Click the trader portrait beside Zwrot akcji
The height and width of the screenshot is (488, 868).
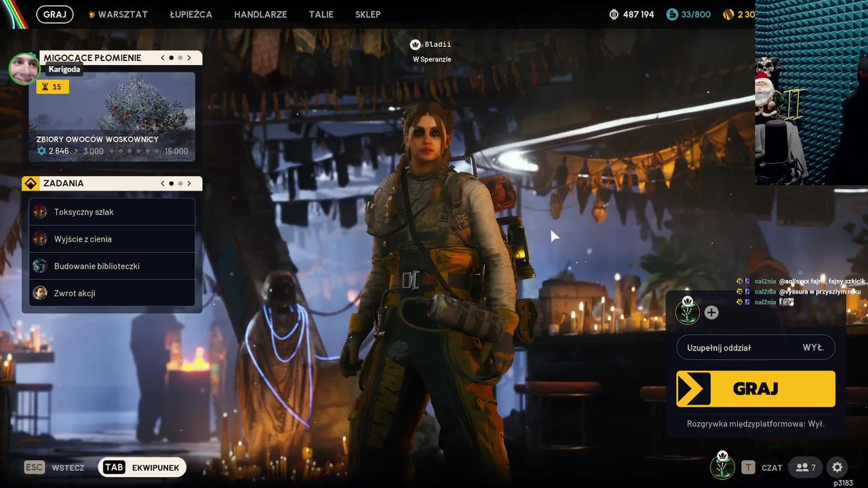click(40, 293)
